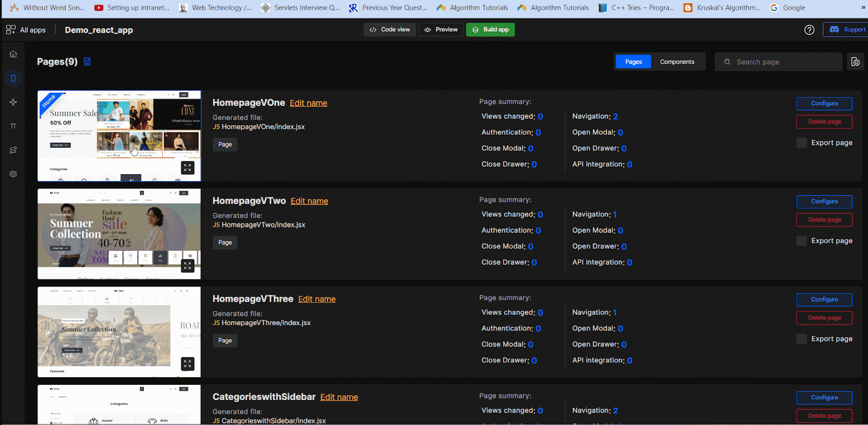Open Code view
This screenshot has width=868, height=425.
point(390,30)
